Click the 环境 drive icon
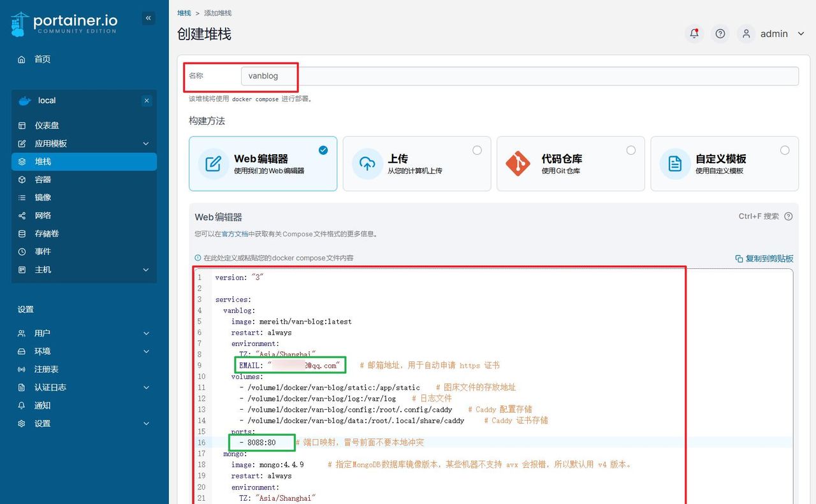 (x=22, y=351)
